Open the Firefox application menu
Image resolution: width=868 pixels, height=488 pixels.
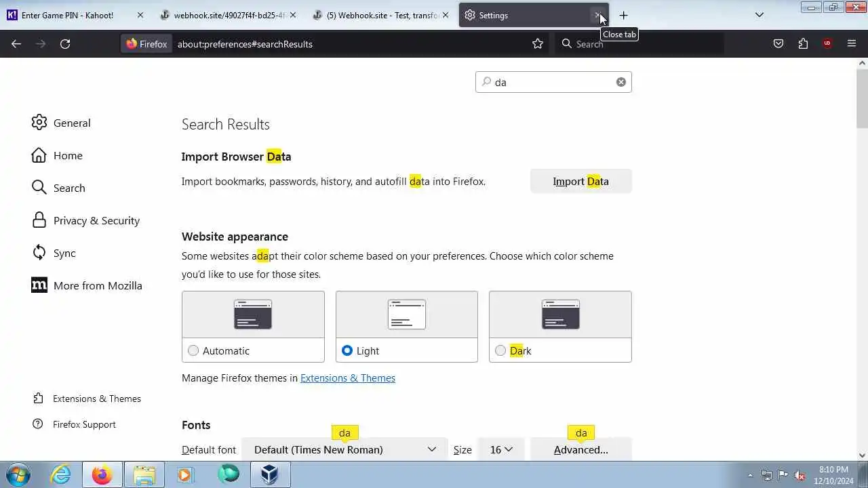[852, 44]
